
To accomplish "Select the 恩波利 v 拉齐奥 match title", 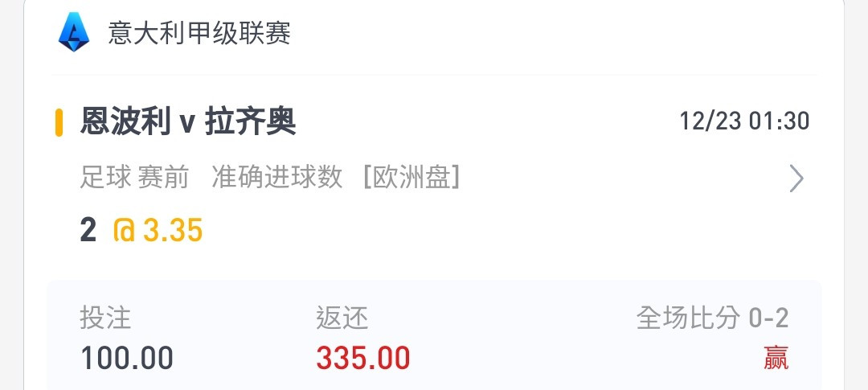I will (x=188, y=122).
